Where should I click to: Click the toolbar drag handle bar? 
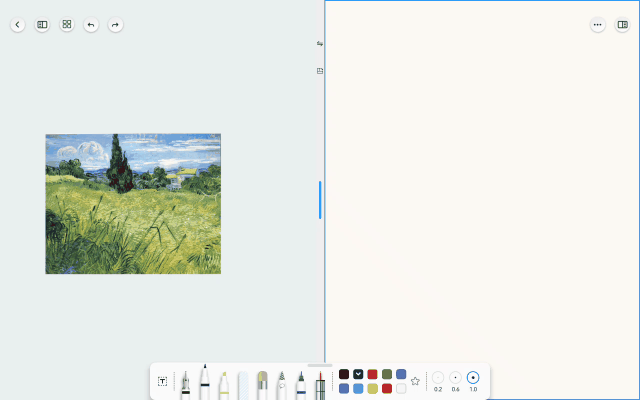[320, 365]
